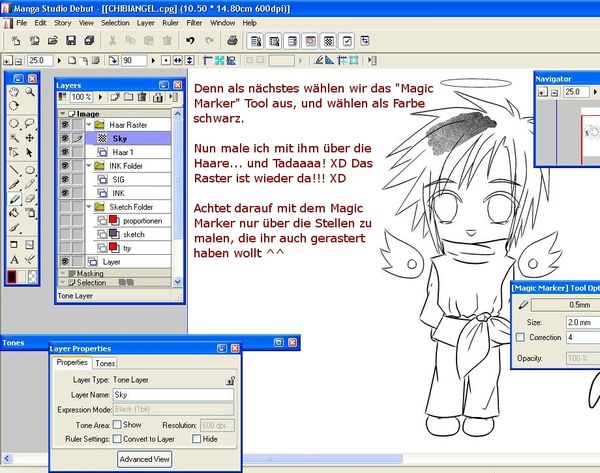Select the Text tool
Viewport: 600px width, 473px height.
pos(14,260)
